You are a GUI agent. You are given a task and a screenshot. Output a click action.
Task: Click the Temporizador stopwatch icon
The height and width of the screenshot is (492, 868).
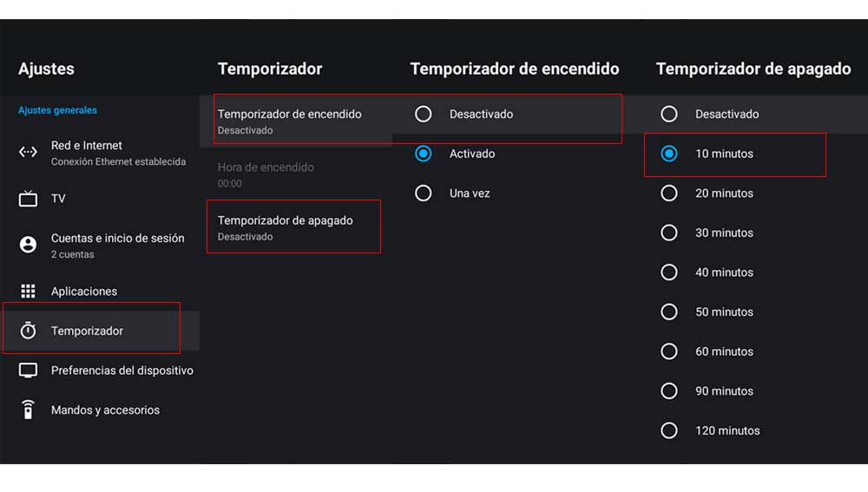coord(28,331)
